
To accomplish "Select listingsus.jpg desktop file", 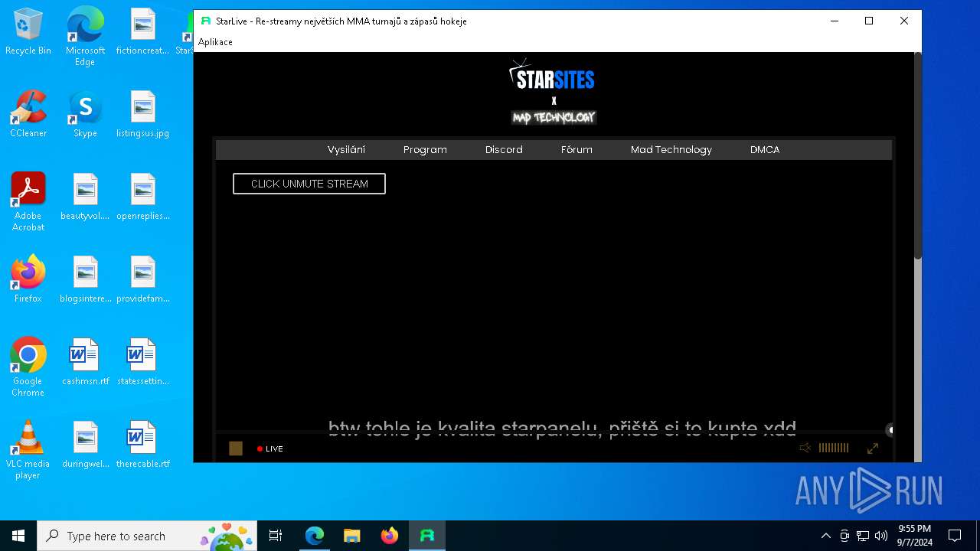I will tap(142, 115).
